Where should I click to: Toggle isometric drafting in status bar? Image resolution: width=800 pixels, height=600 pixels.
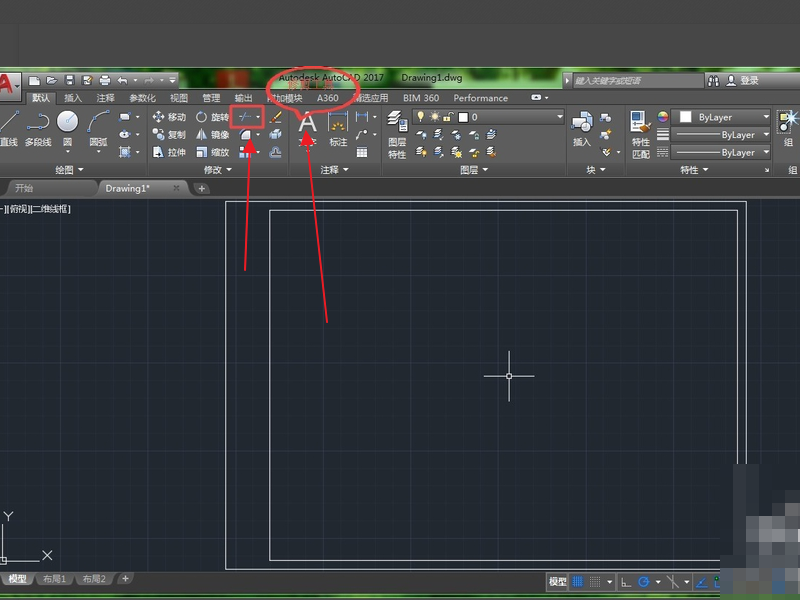673,582
